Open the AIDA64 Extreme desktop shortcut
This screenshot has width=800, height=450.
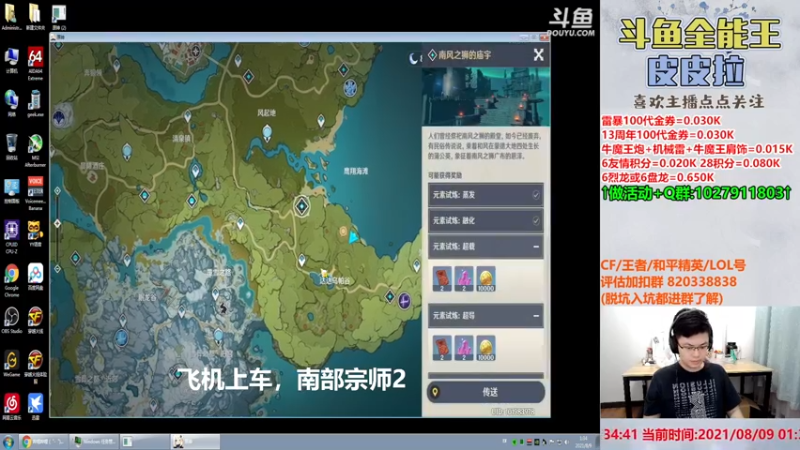coord(35,64)
